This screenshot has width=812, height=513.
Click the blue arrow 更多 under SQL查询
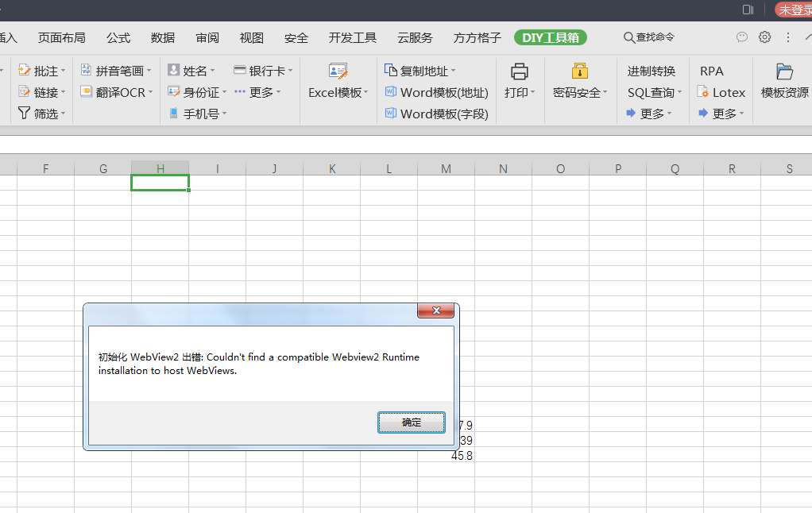[649, 114]
